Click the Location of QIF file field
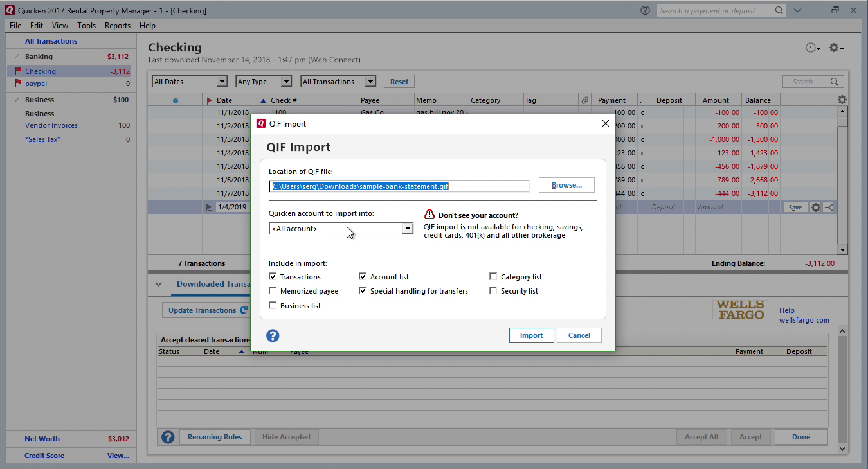The image size is (868, 469). (399, 186)
